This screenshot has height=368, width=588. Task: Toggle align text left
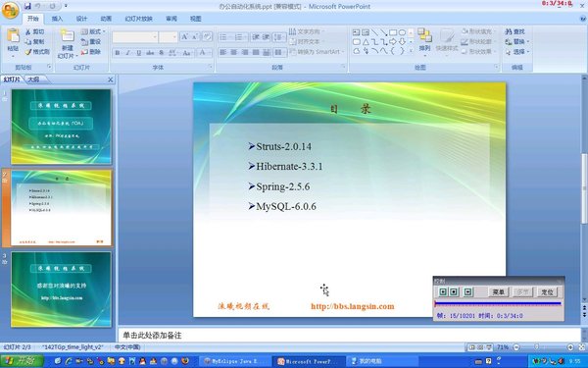222,52
